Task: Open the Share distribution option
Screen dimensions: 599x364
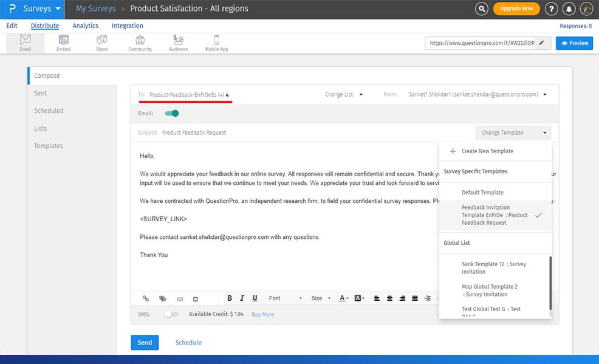Action: (x=101, y=43)
